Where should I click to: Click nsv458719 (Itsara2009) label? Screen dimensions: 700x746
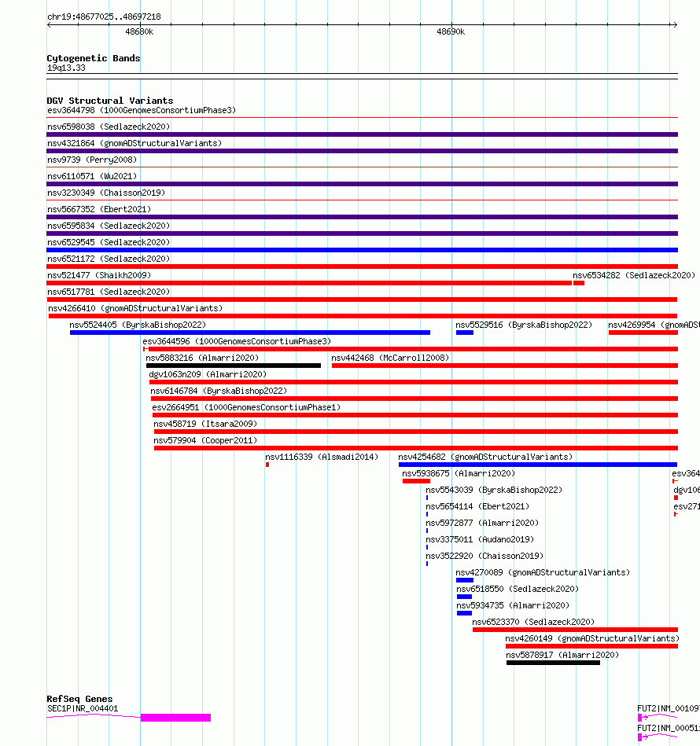tap(205, 424)
